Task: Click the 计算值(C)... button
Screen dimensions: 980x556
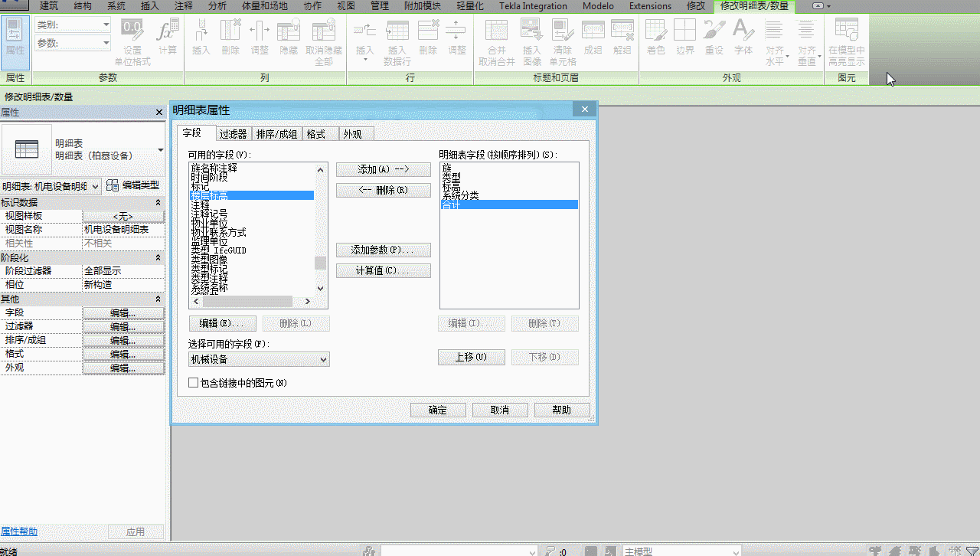Action: 384,270
